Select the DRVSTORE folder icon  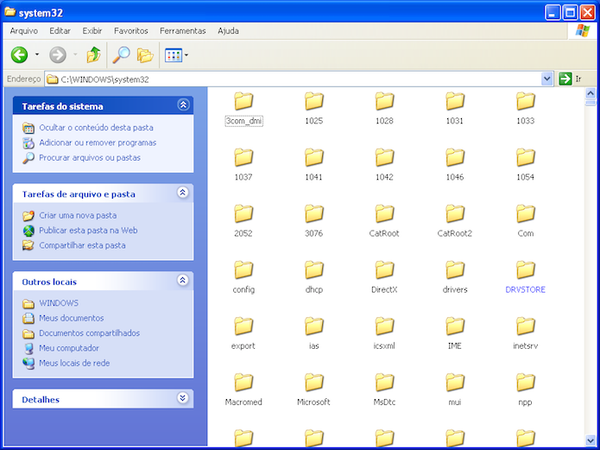[x=525, y=270]
